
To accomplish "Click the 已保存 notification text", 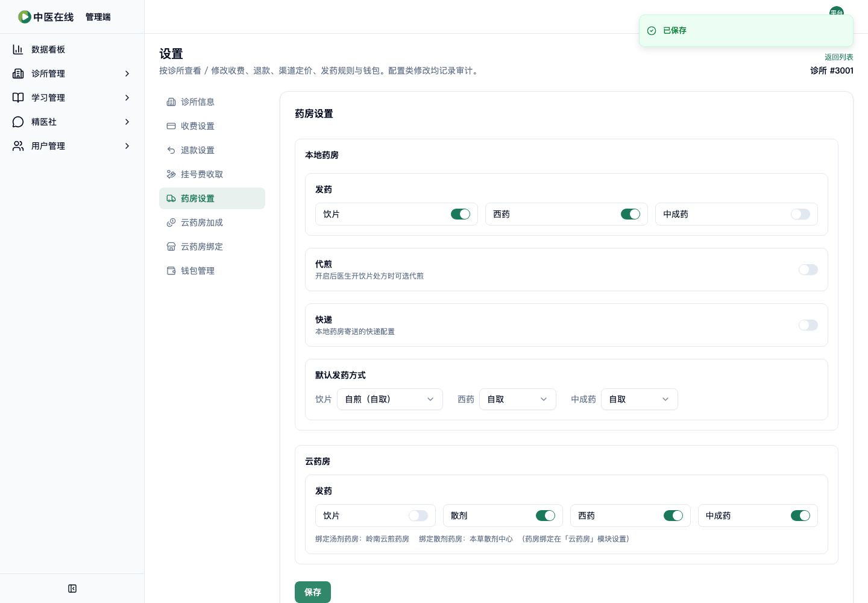I will point(675,31).
